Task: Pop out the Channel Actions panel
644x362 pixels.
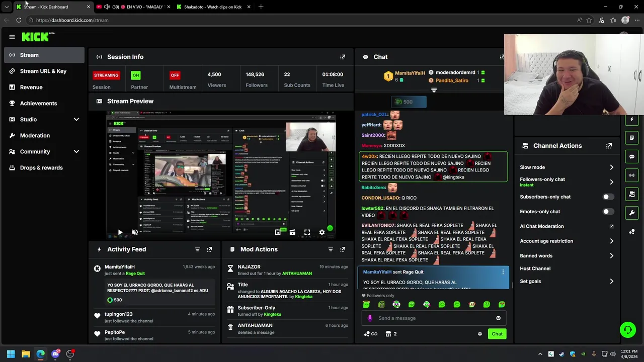Action: [609, 146]
